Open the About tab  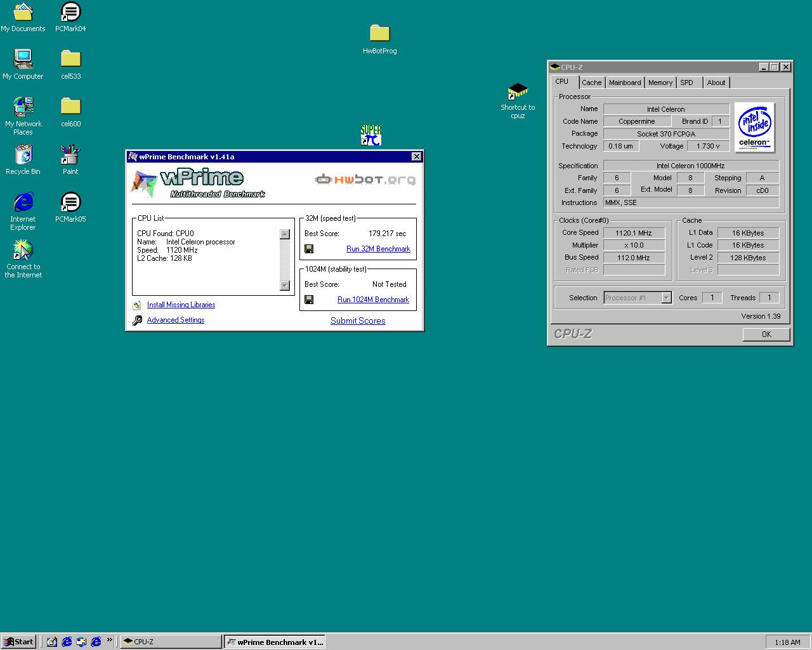(716, 83)
